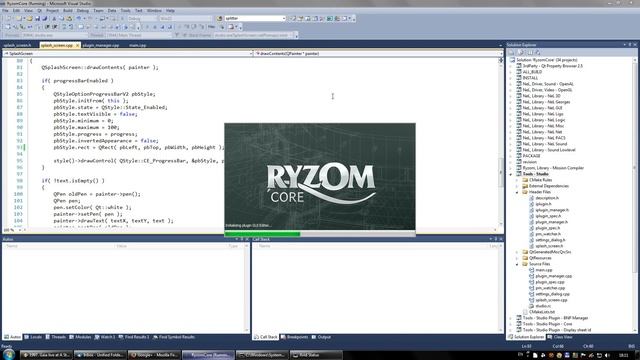Image resolution: width=640 pixels, height=360 pixels.
Task: Close the Autos panel
Action: coord(247,239)
